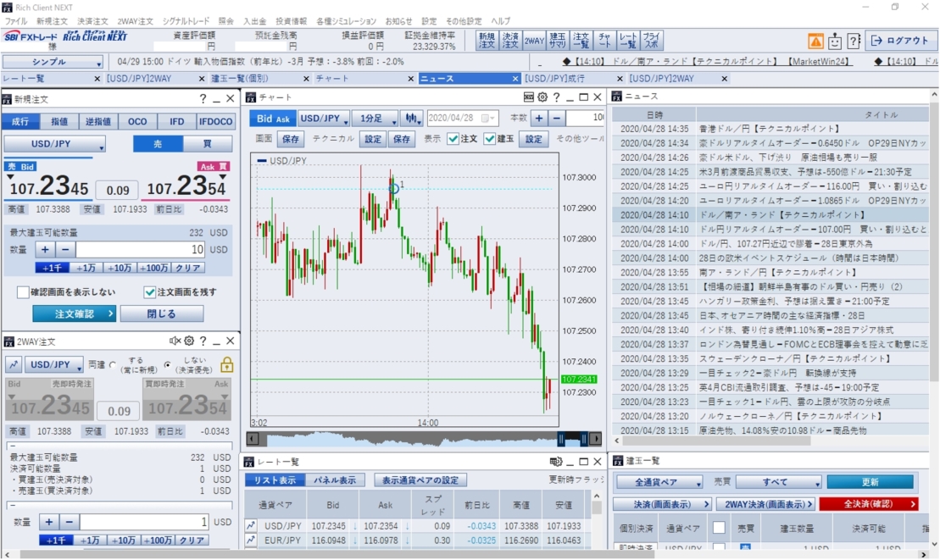This screenshot has width=940, height=560.
Task: Select 両建 しない (決済優先) radio button
Action: click(x=167, y=365)
